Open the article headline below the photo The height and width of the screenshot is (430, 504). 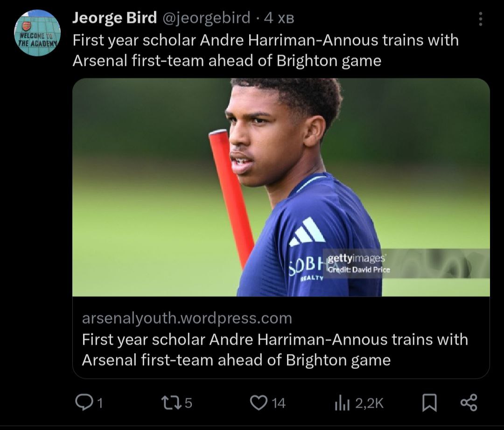pyautogui.click(x=274, y=349)
